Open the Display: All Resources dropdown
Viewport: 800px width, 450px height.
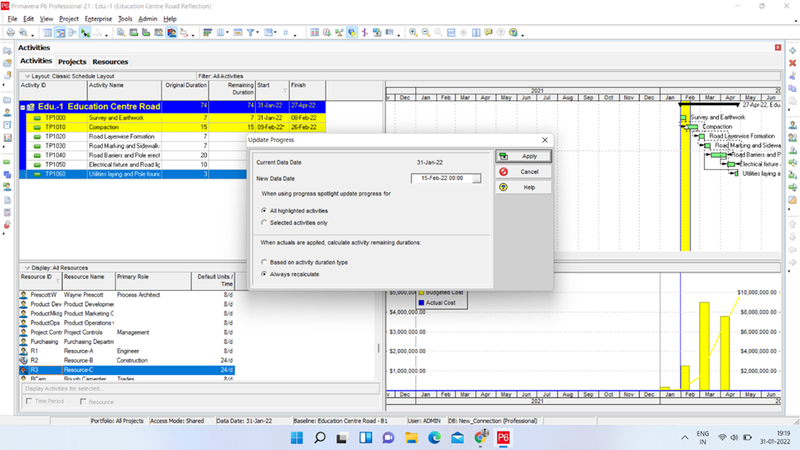[x=27, y=268]
